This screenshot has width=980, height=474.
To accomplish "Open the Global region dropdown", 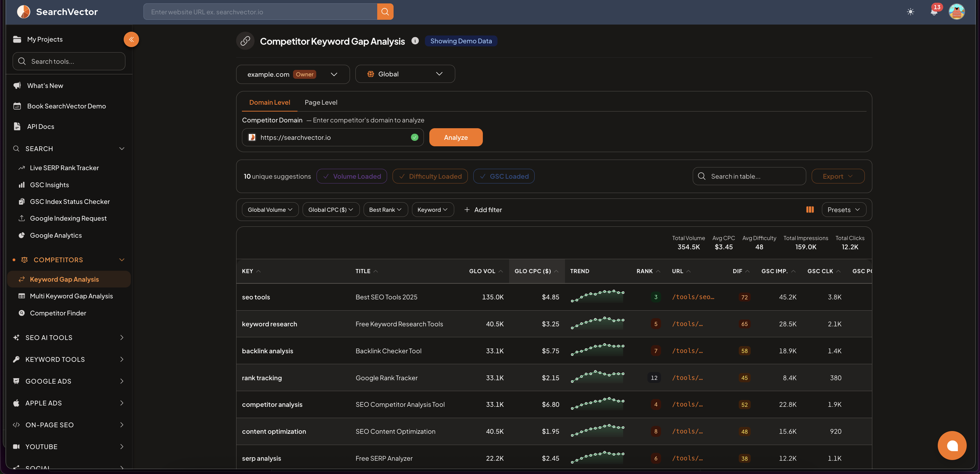I will pyautogui.click(x=405, y=74).
